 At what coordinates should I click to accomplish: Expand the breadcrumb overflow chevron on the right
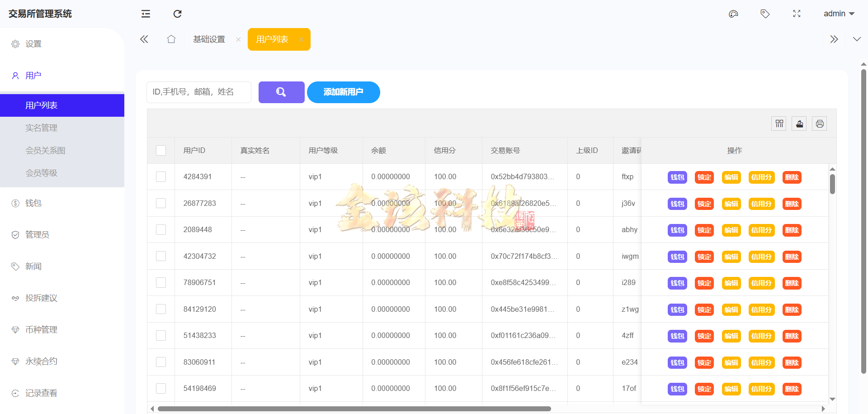pyautogui.click(x=857, y=39)
